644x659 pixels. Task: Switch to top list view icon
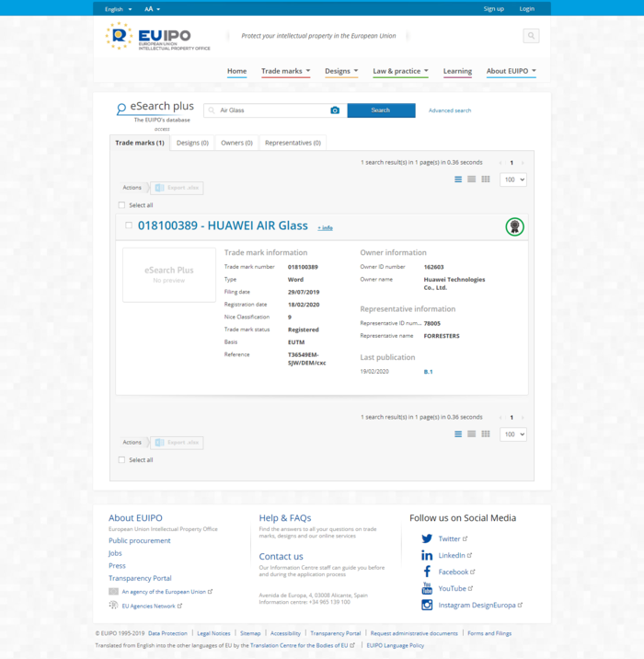[458, 179]
